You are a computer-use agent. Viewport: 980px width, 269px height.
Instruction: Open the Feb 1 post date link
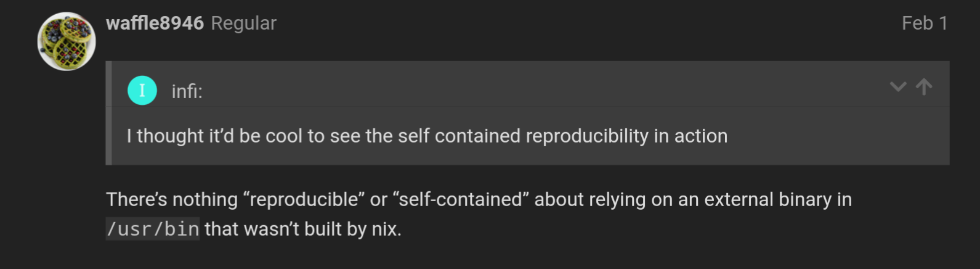tap(925, 23)
